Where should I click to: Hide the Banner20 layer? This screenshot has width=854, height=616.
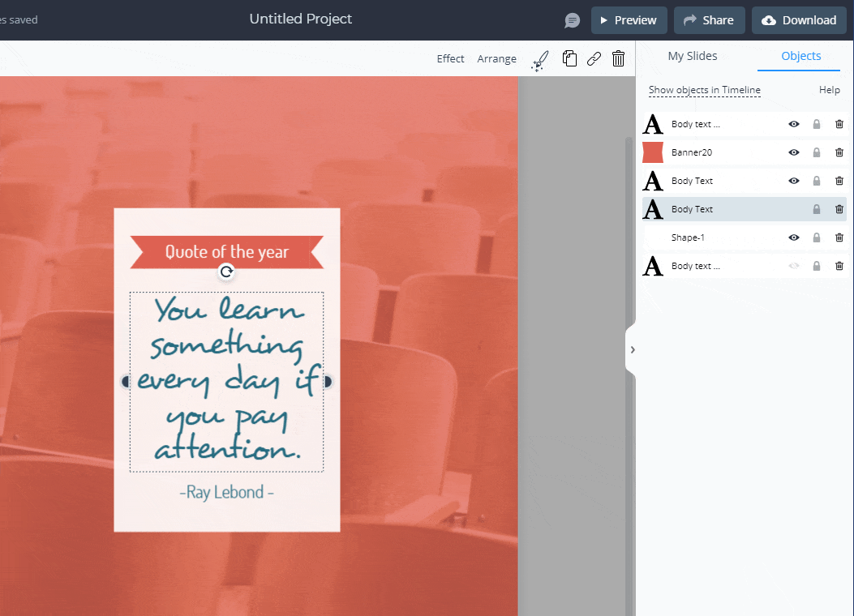pos(794,152)
